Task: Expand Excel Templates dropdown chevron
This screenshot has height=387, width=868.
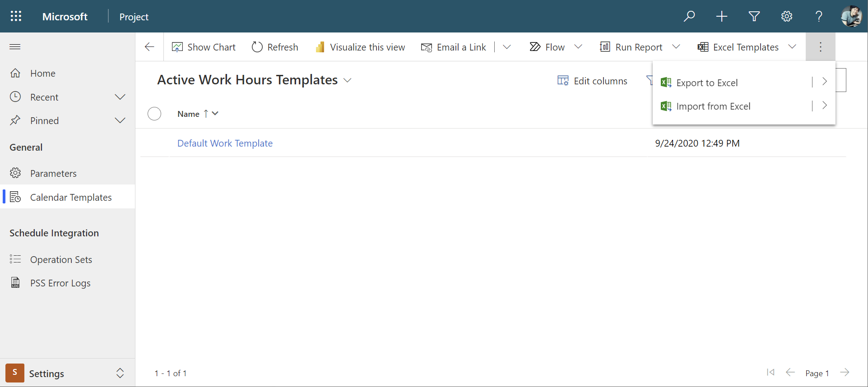Action: pos(792,47)
